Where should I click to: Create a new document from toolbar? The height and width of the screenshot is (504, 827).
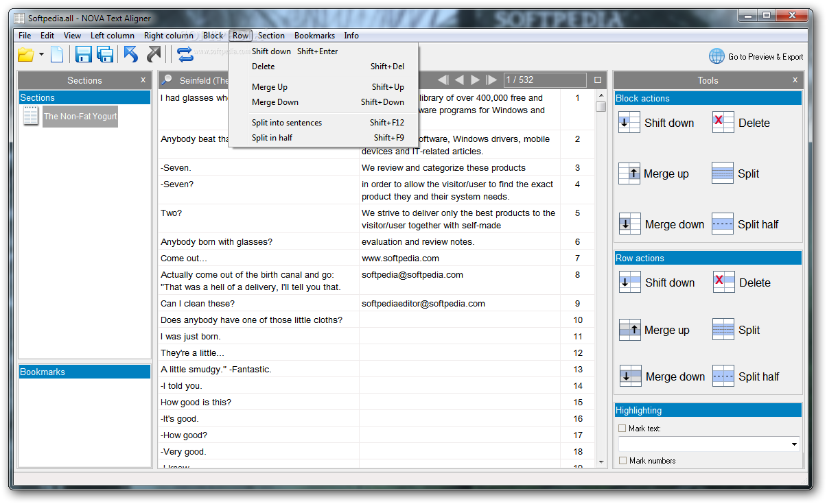[x=57, y=55]
